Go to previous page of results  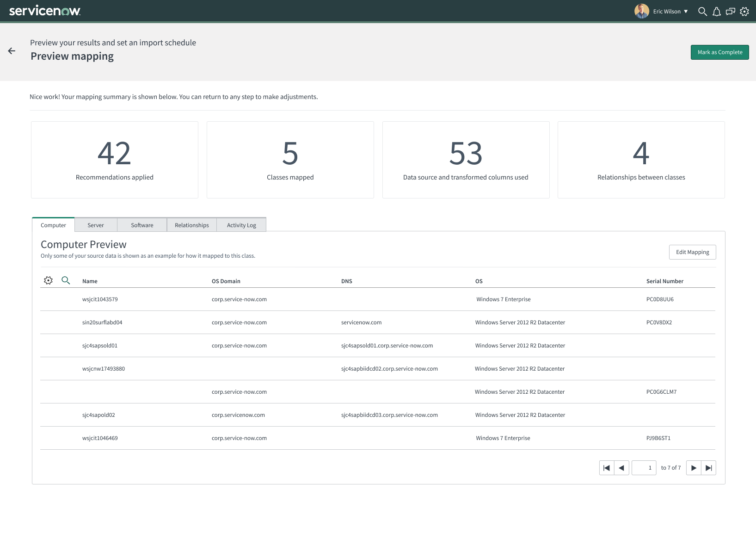click(621, 468)
